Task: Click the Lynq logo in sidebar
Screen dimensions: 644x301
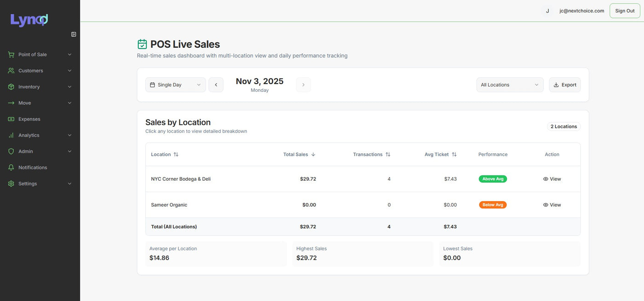Action: [x=29, y=20]
